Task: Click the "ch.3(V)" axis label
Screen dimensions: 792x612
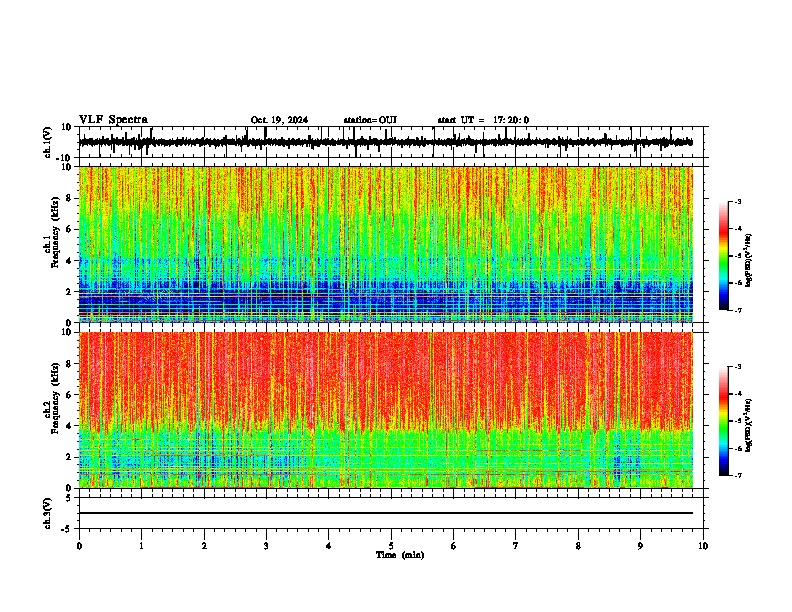Action: tap(48, 513)
